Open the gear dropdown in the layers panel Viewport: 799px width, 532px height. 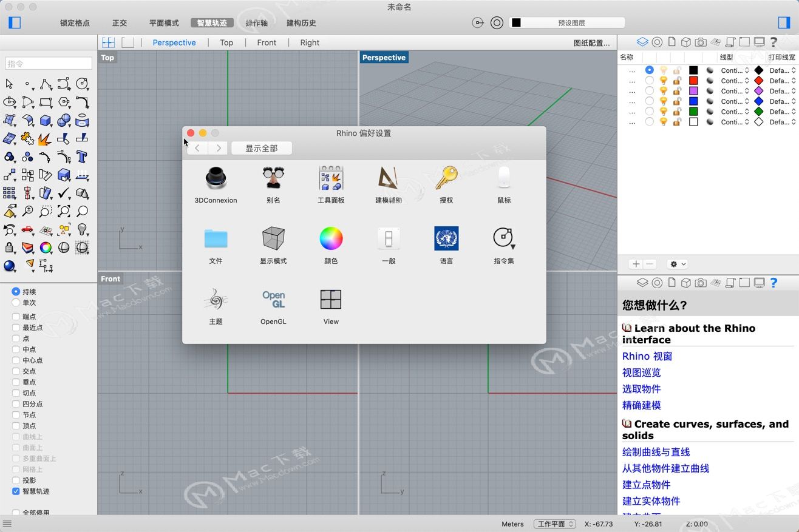676,264
